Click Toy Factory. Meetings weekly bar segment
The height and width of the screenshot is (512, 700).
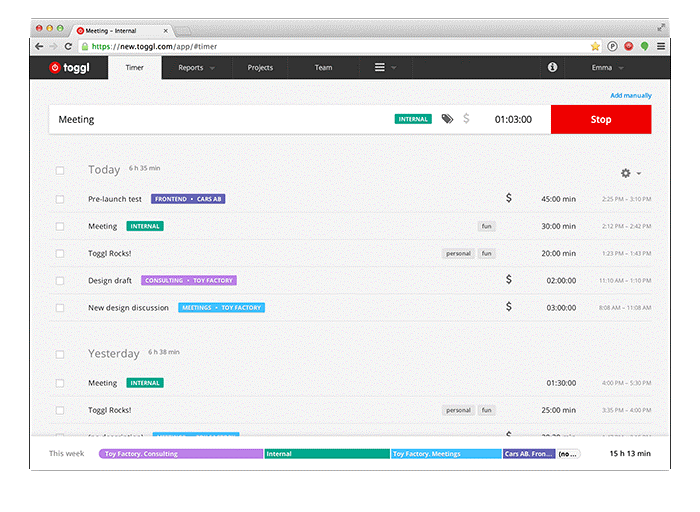pyautogui.click(x=446, y=454)
